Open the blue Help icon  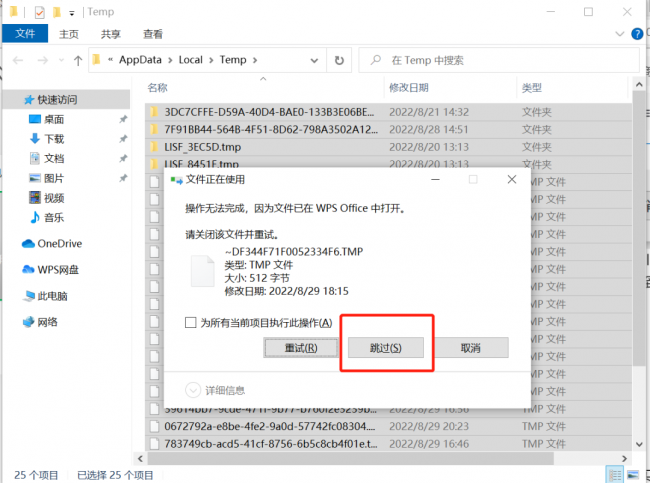coord(637,34)
